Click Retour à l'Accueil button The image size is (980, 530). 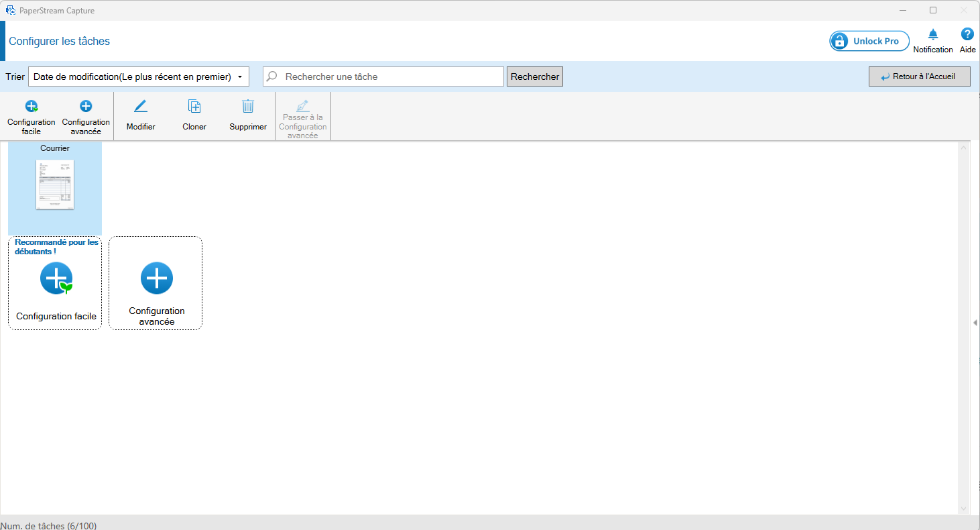920,76
